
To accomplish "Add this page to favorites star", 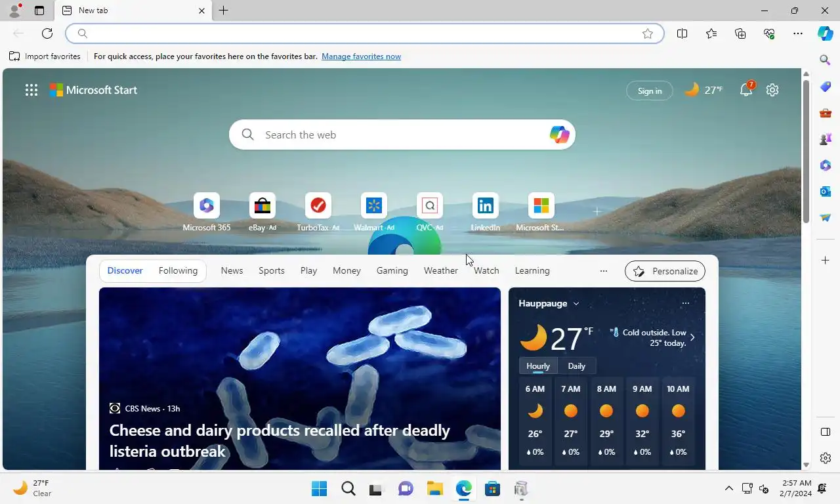I will point(648,33).
